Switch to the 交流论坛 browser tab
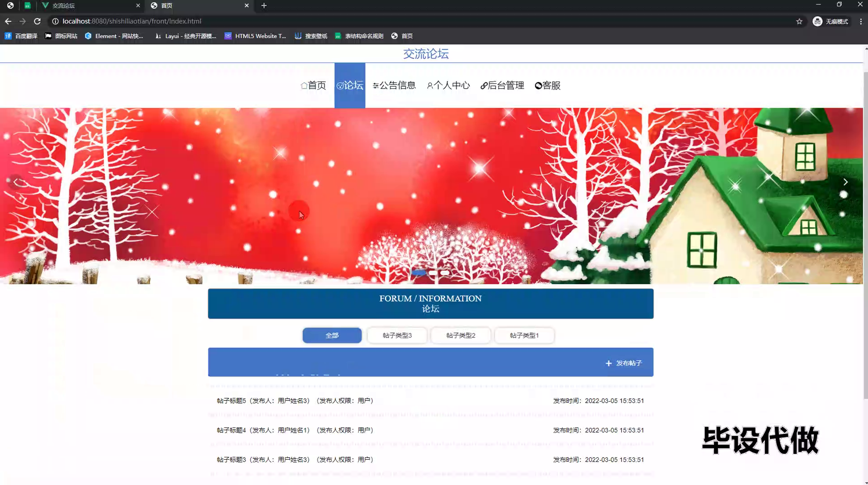Viewport: 868px width, 485px height. click(x=90, y=5)
